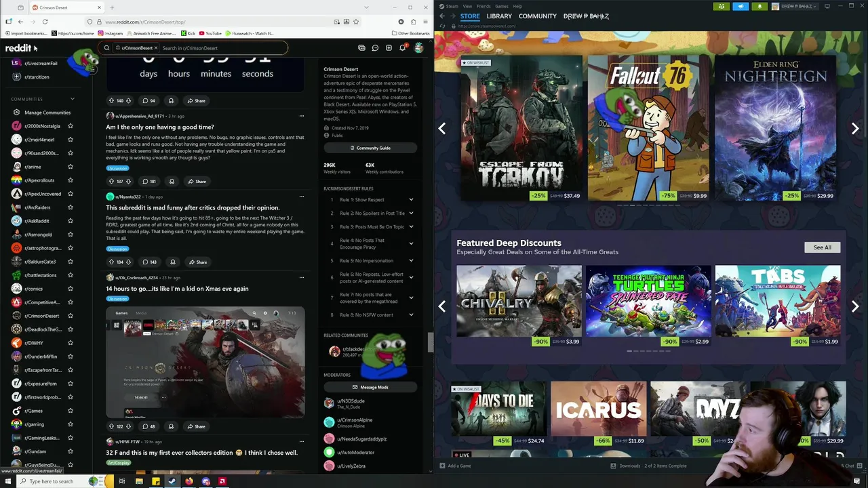
Task: Open moderator u/CrimsonAlpine profile
Action: tap(355, 420)
